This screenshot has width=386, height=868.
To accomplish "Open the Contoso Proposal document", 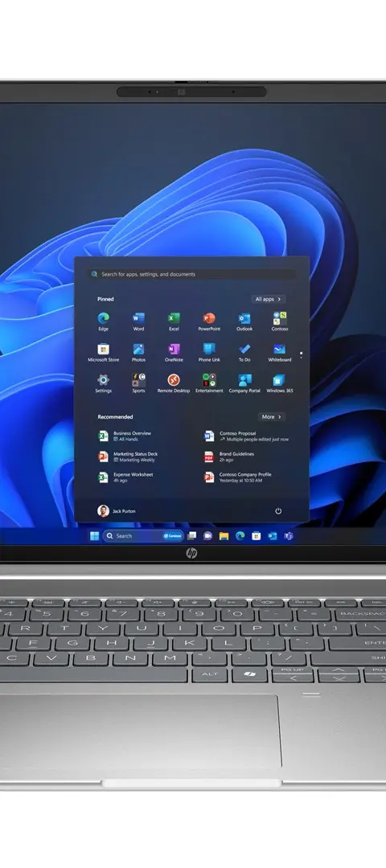I will pyautogui.click(x=246, y=436).
